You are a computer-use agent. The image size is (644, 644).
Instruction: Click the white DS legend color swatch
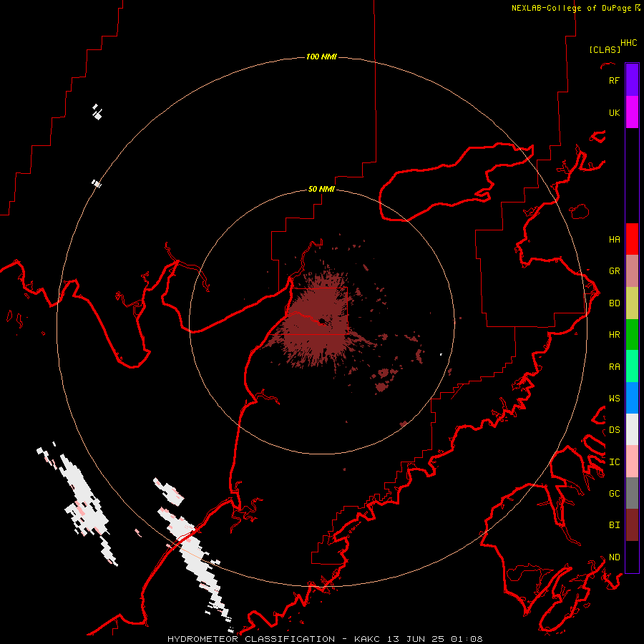tap(632, 429)
